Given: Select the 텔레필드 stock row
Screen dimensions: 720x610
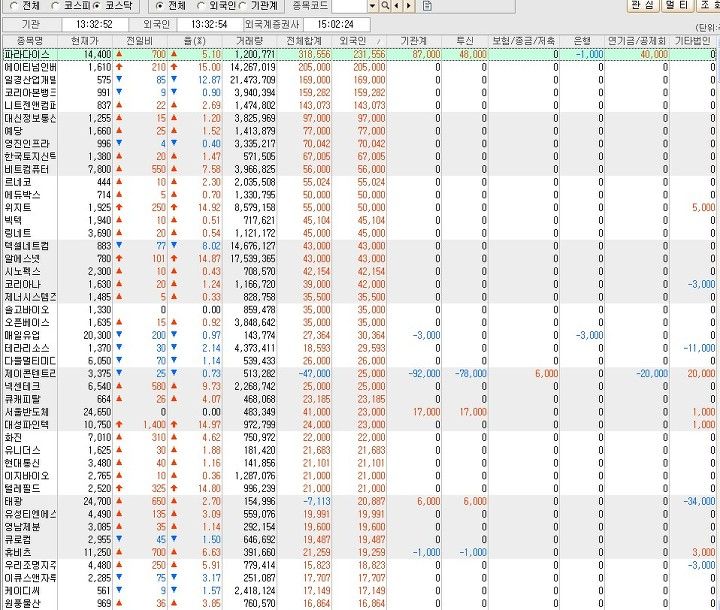Looking at the screenshot, I should (x=360, y=489).
